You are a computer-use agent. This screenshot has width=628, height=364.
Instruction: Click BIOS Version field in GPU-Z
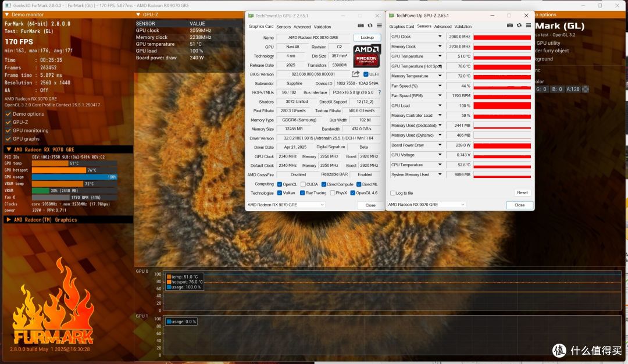tap(313, 74)
